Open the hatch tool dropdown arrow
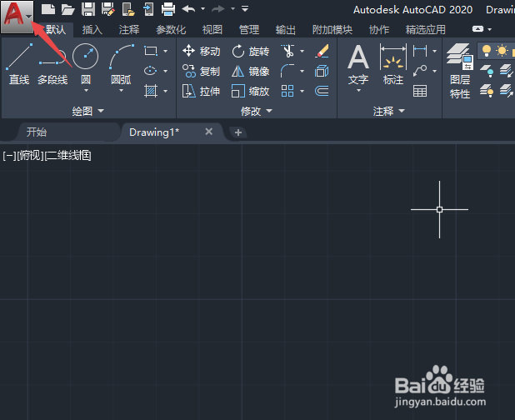Viewport: 515px width, 420px height. 166,91
